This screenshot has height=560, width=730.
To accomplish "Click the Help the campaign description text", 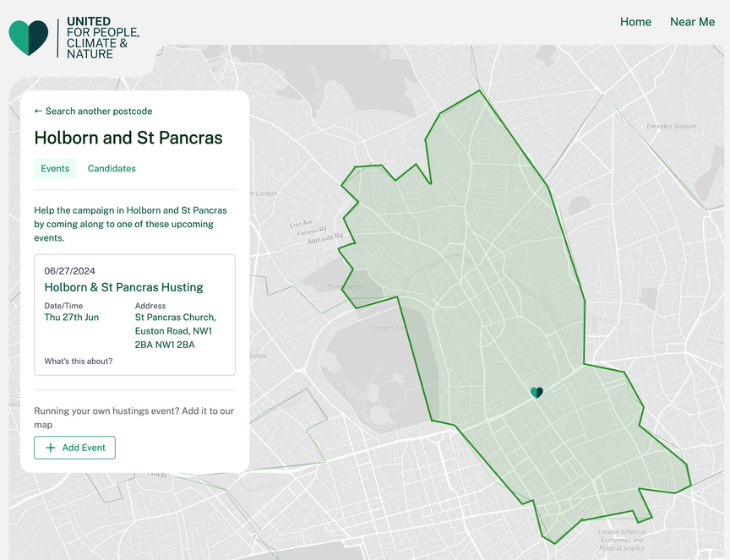I will (130, 224).
